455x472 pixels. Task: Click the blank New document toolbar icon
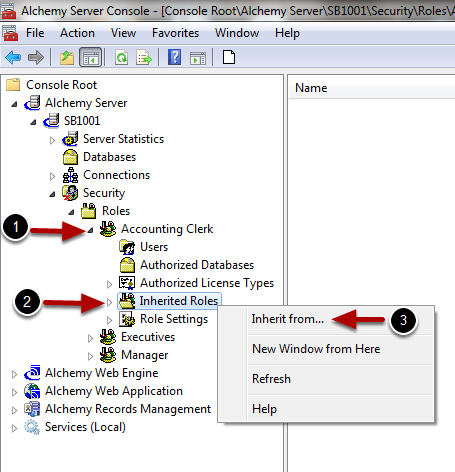229,57
